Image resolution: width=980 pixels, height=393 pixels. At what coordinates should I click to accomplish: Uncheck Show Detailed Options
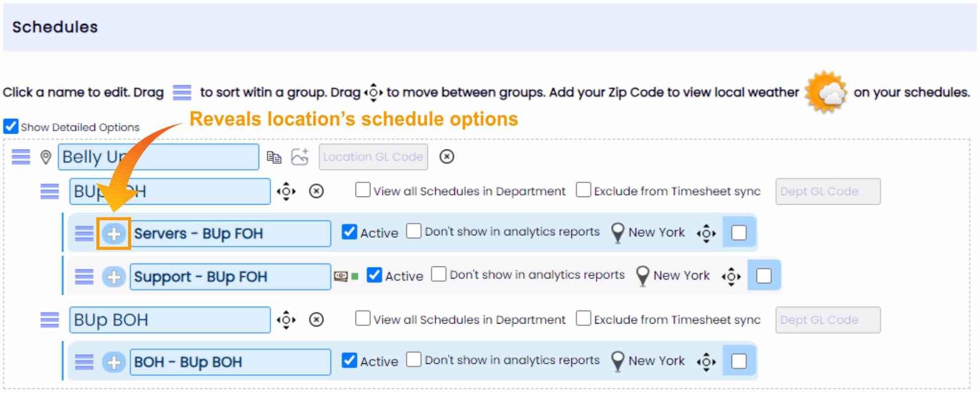pyautogui.click(x=11, y=127)
